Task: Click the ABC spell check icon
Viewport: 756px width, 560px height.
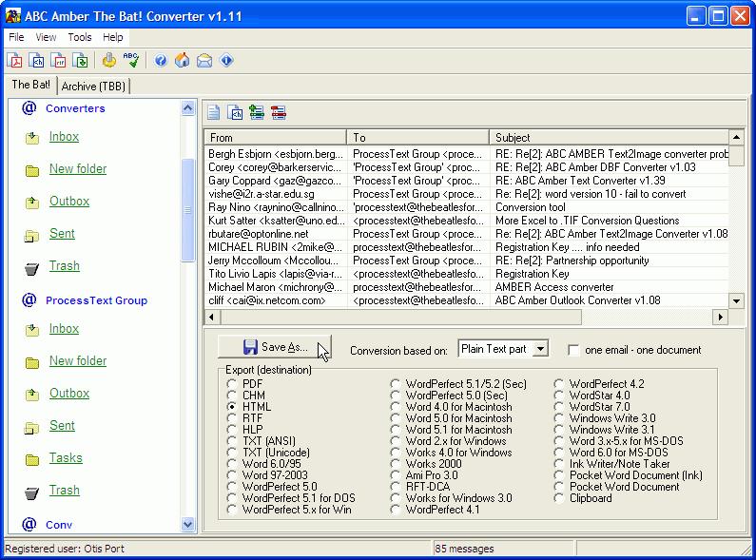Action: point(130,60)
